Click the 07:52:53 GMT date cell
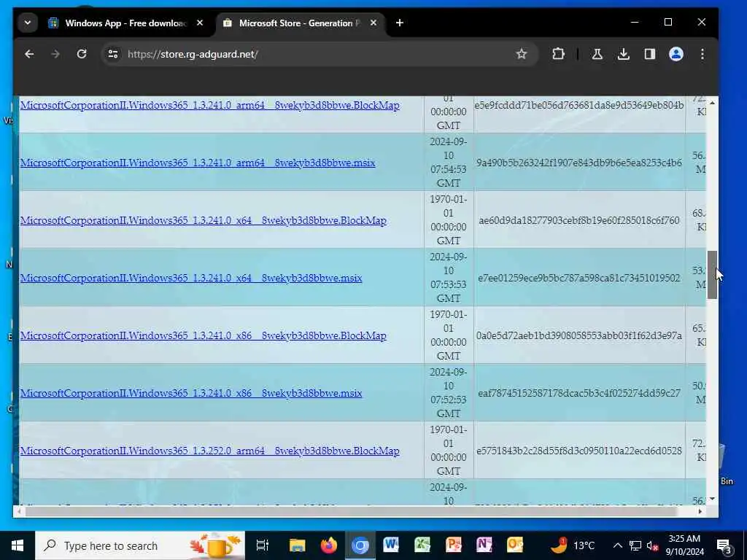747x560 pixels. [449, 393]
